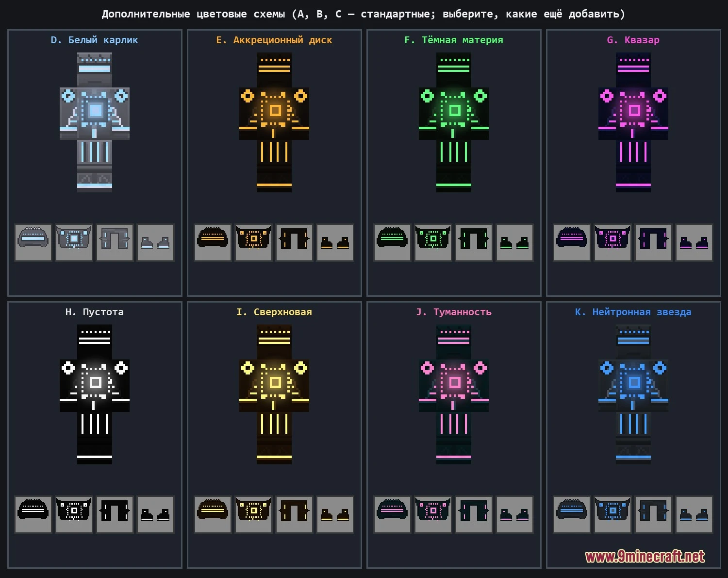The height and width of the screenshot is (578, 728).
Task: Select the Пустота boots icon
Action: tap(155, 514)
